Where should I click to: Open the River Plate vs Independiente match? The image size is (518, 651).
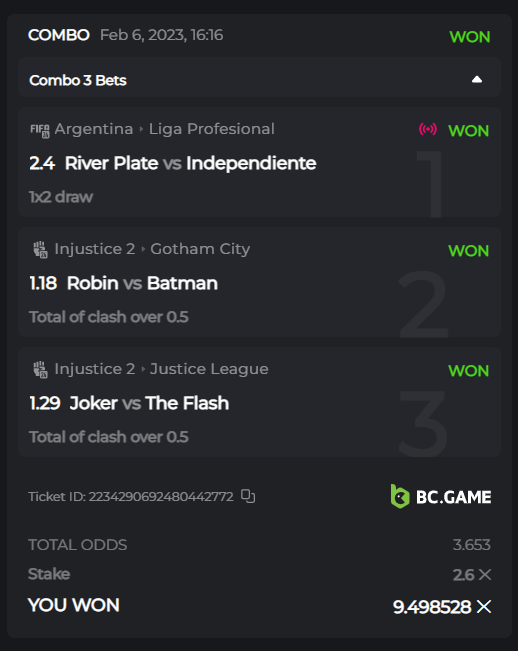click(x=191, y=163)
